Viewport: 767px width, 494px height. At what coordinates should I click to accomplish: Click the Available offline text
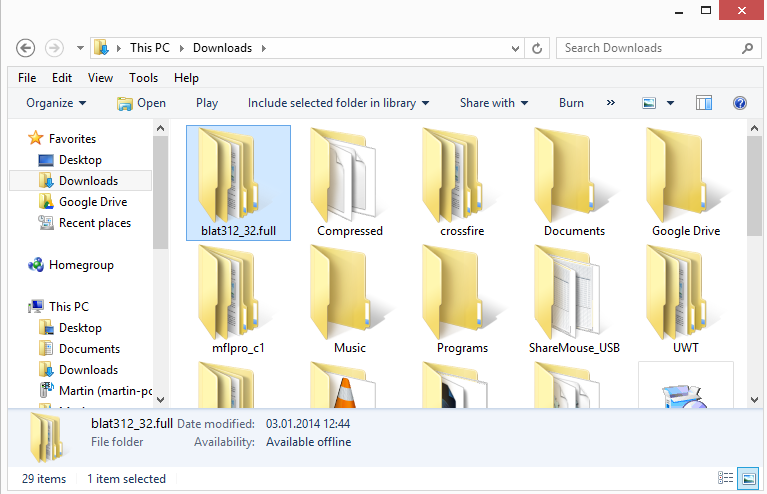point(309,442)
